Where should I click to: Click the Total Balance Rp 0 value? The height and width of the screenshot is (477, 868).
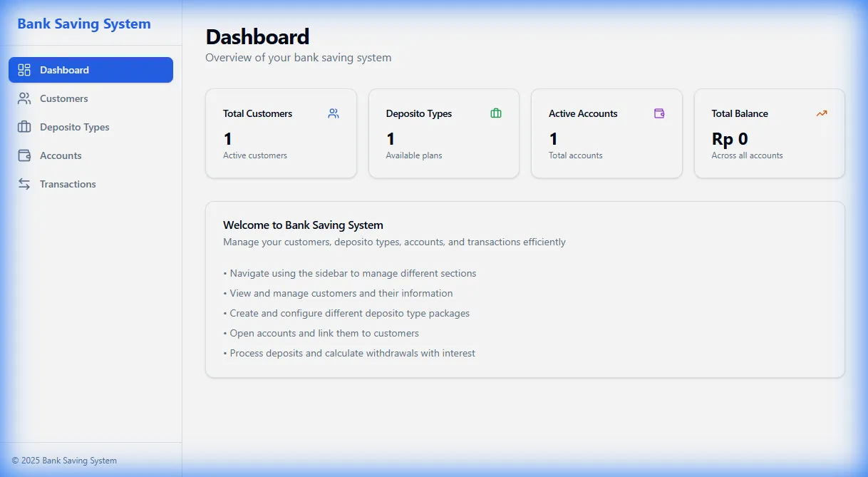pos(730,139)
